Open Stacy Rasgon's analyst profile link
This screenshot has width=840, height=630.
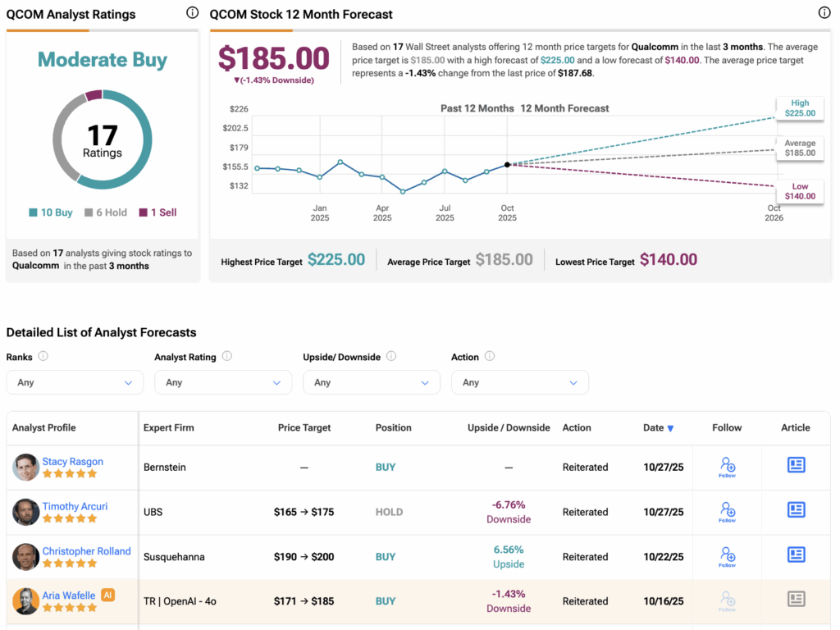(x=72, y=462)
